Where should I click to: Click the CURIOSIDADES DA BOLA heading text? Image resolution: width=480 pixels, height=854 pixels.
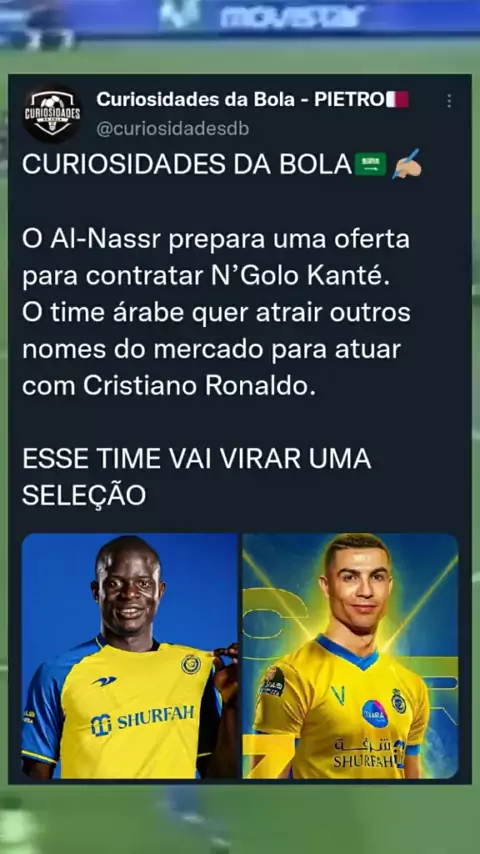(187, 164)
